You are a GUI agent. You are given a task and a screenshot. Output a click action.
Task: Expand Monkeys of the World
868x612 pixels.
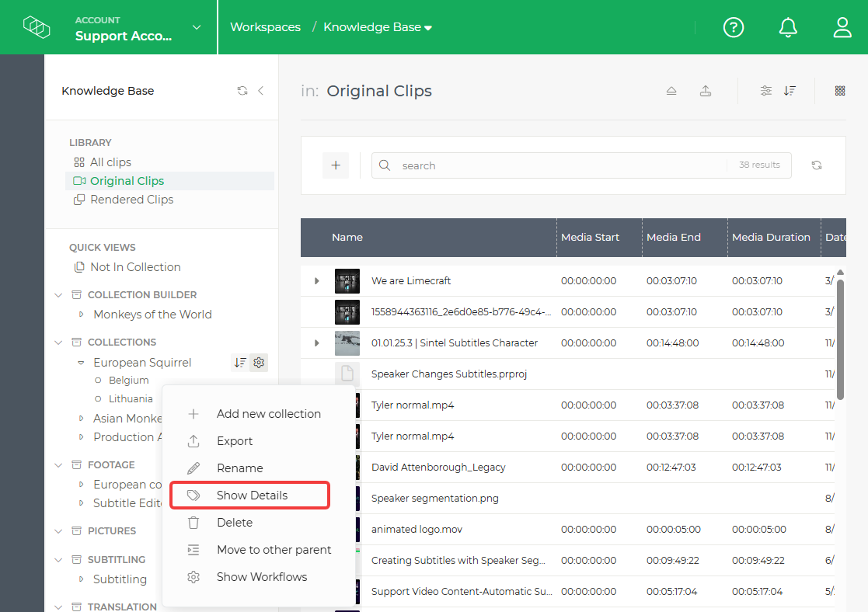click(x=82, y=315)
